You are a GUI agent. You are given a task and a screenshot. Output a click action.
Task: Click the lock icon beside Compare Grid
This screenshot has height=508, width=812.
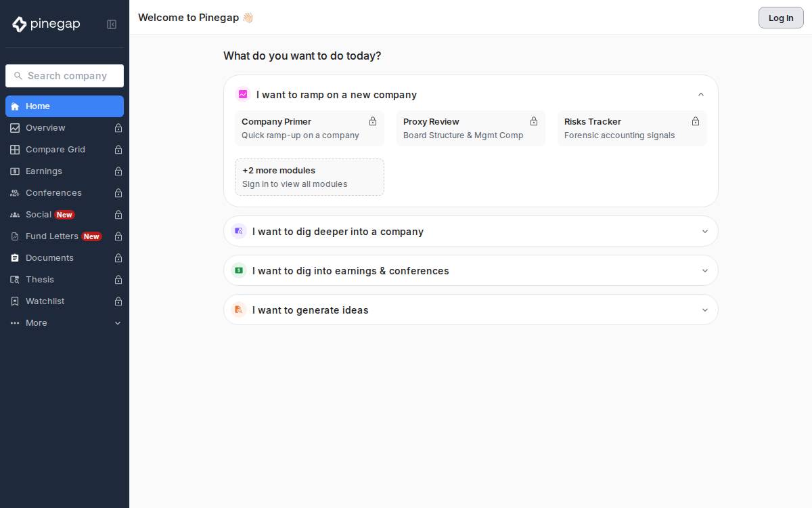click(118, 150)
